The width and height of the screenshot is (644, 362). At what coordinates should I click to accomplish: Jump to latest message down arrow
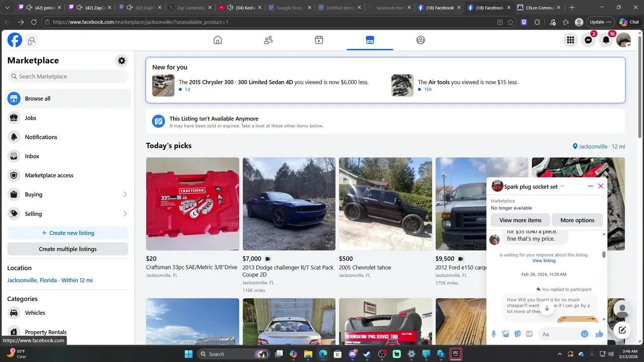point(547,308)
